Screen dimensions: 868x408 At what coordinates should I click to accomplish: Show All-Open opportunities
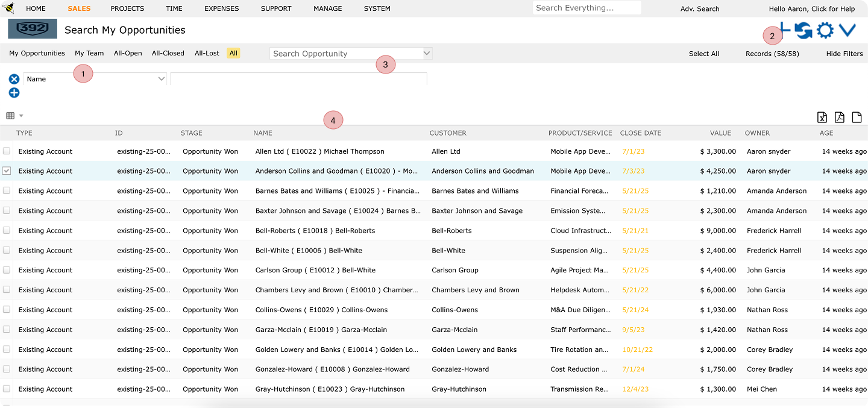coord(128,53)
